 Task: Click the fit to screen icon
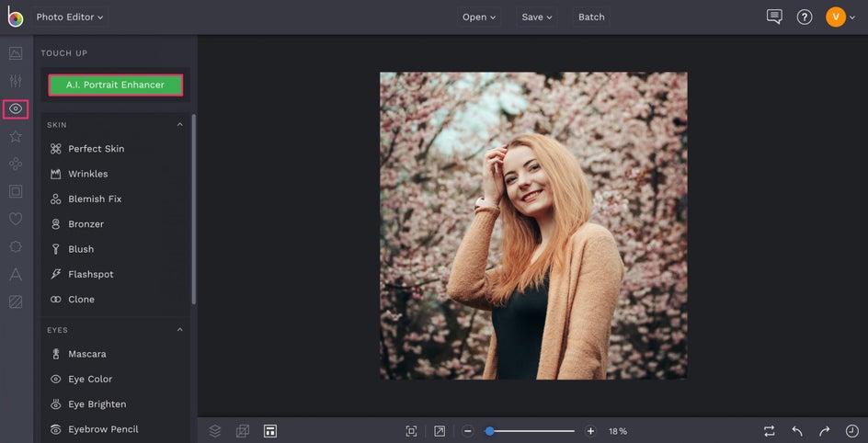point(411,431)
